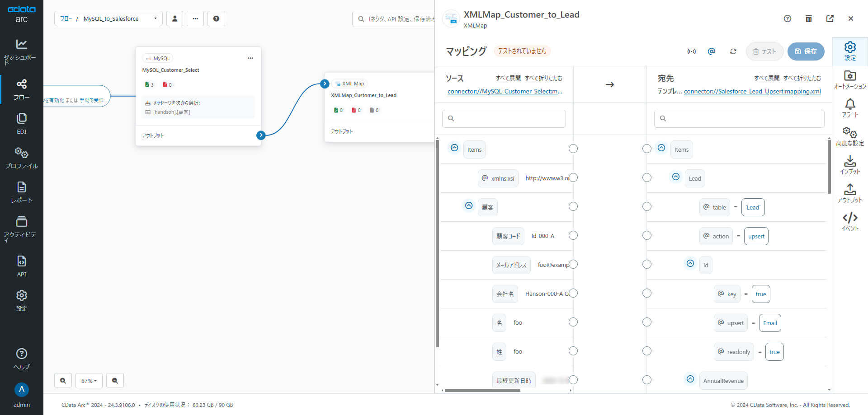Select source mapping circle for 会社名 row

[x=573, y=293]
